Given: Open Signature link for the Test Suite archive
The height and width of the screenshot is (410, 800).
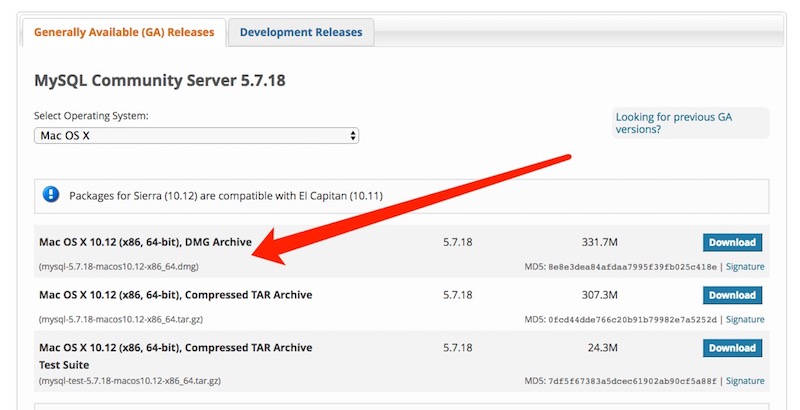Looking at the screenshot, I should 745,381.
